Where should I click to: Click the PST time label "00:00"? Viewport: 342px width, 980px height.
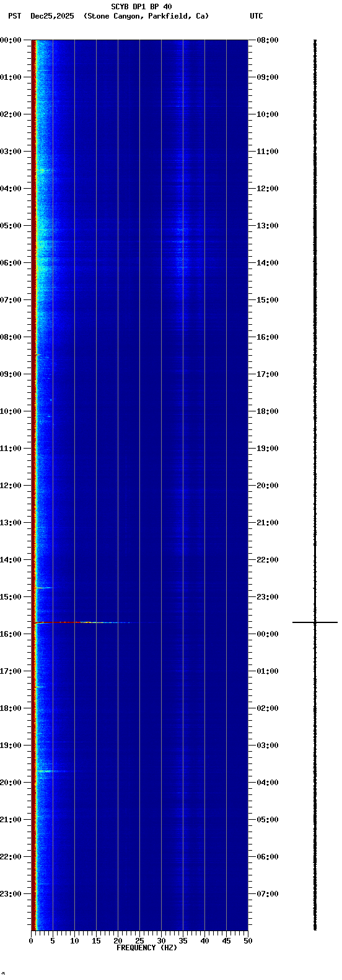coord(11,40)
